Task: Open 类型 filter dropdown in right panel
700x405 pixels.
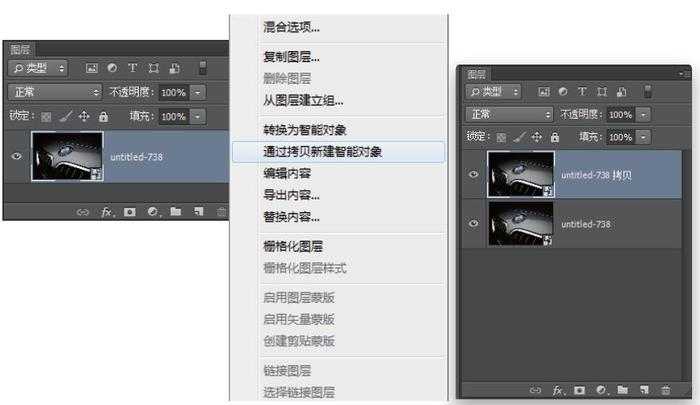Action: [x=493, y=92]
